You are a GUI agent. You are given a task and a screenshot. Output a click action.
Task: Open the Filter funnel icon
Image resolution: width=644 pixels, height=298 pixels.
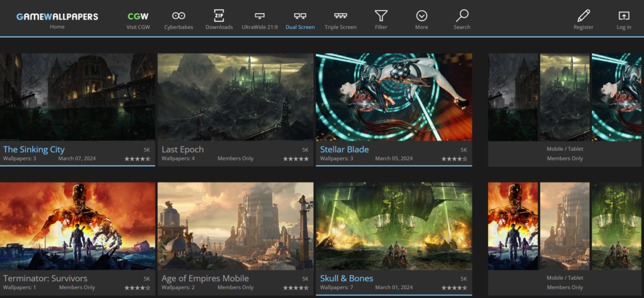(x=381, y=16)
